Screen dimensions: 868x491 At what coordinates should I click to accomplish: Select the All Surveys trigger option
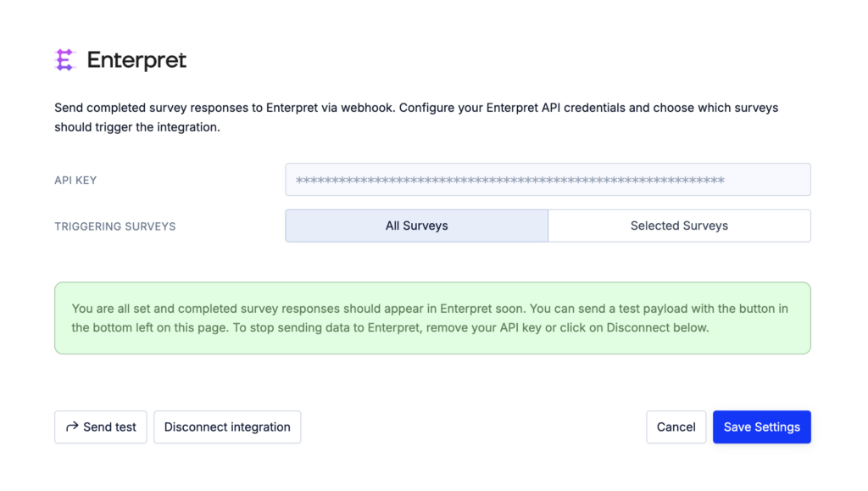[417, 226]
